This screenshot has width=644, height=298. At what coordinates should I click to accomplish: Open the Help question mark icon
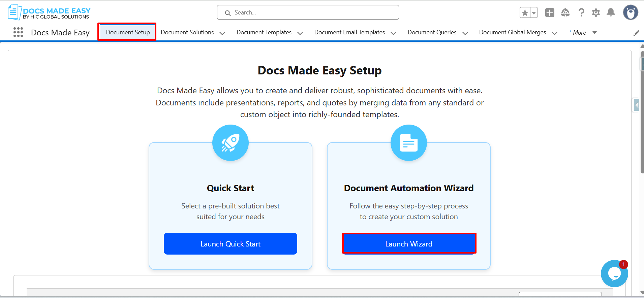pyautogui.click(x=581, y=13)
